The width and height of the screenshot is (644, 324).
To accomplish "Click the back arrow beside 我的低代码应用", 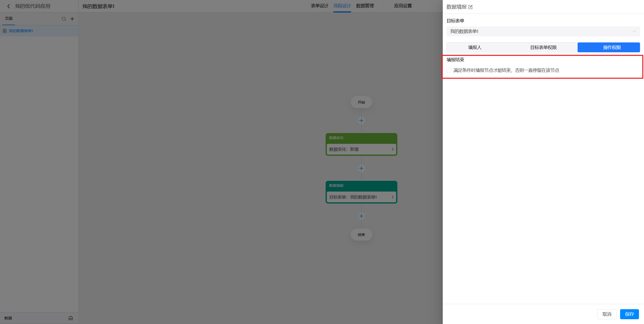I will click(9, 6).
